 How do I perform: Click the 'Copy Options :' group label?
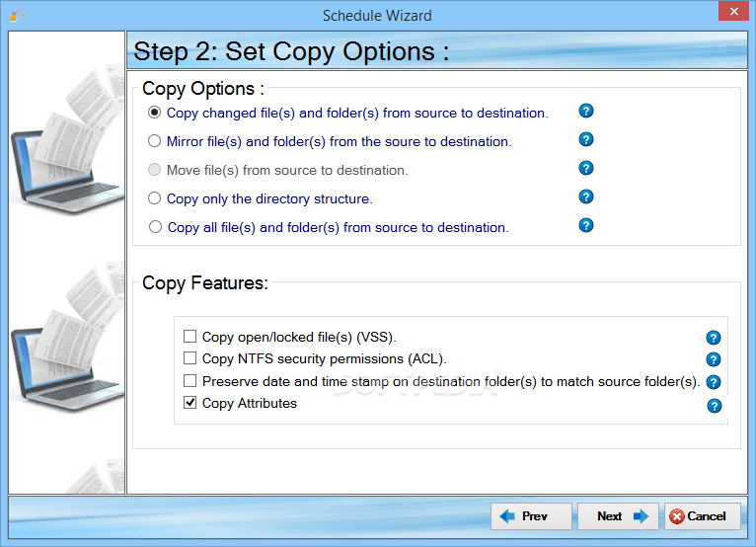point(203,89)
